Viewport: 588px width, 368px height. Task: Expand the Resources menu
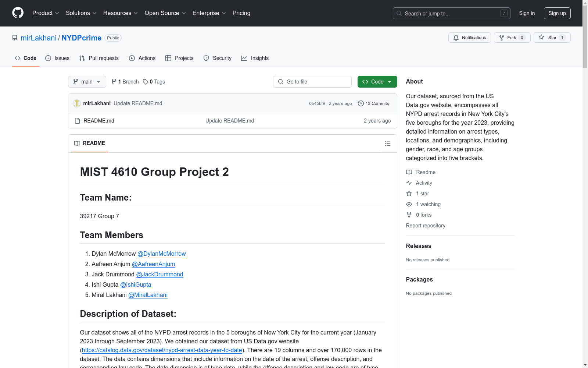click(121, 13)
